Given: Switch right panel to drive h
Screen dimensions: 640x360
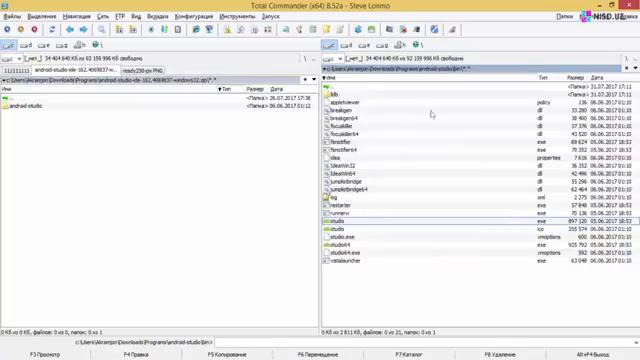Looking at the screenshot, I should [400, 45].
